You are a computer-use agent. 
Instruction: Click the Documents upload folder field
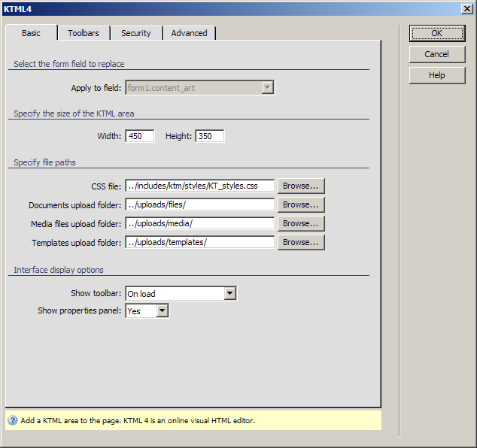pos(199,204)
